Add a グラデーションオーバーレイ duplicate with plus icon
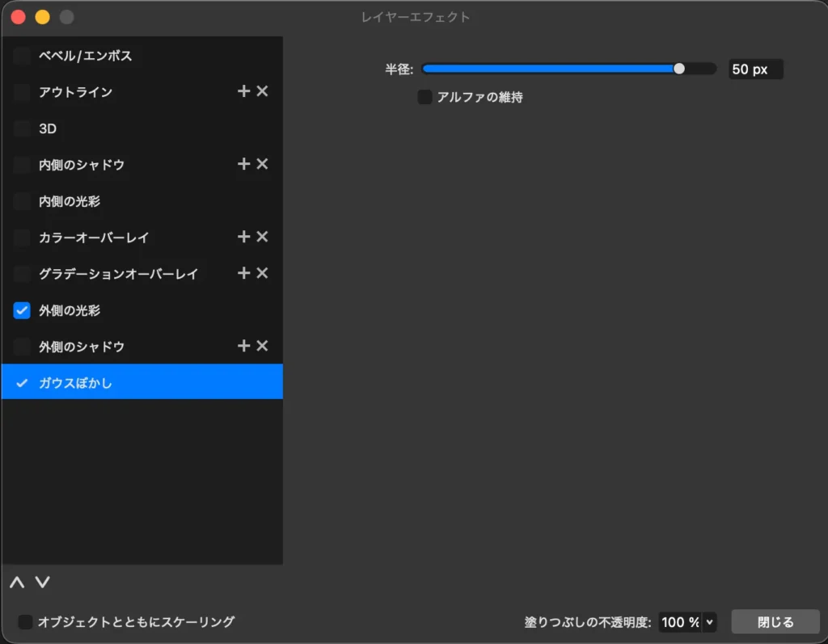Viewport: 828px width, 644px height. [243, 273]
